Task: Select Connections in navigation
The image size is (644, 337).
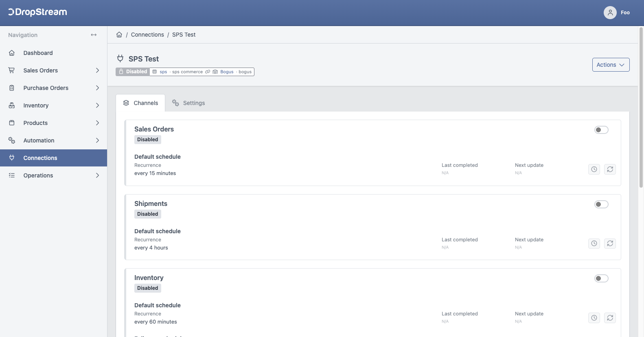Action: 53,158
